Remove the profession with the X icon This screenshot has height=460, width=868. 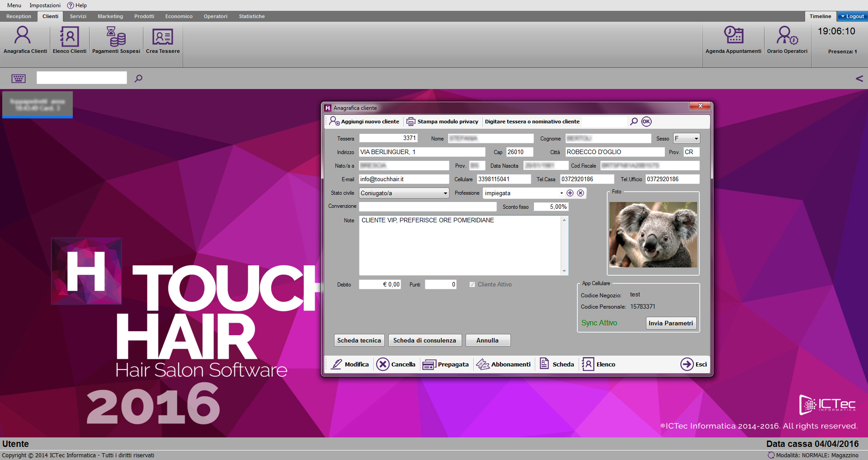point(580,193)
